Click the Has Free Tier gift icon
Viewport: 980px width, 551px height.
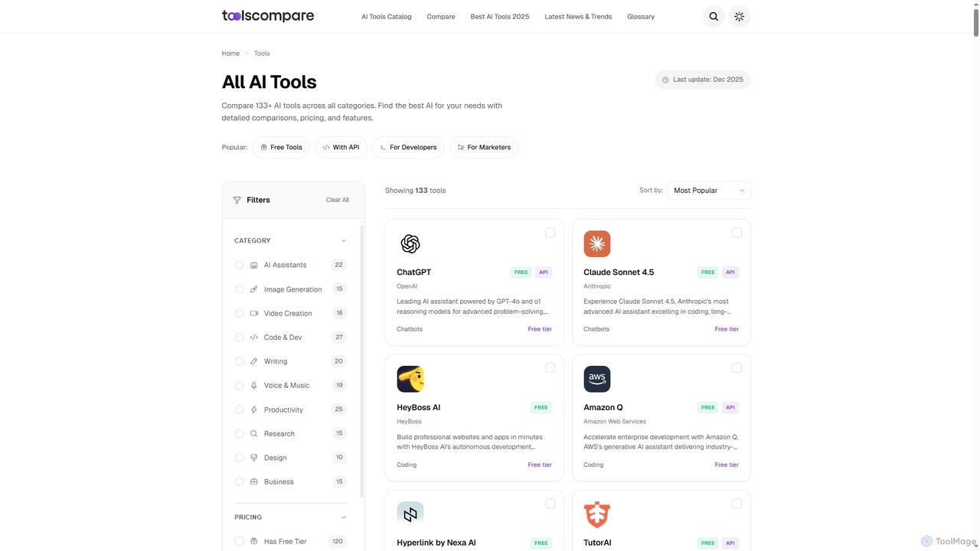coord(254,541)
